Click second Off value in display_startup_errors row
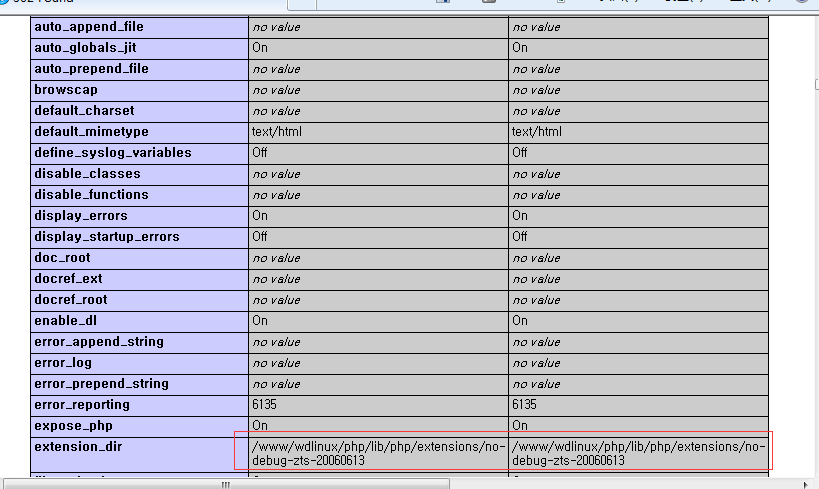 [520, 237]
